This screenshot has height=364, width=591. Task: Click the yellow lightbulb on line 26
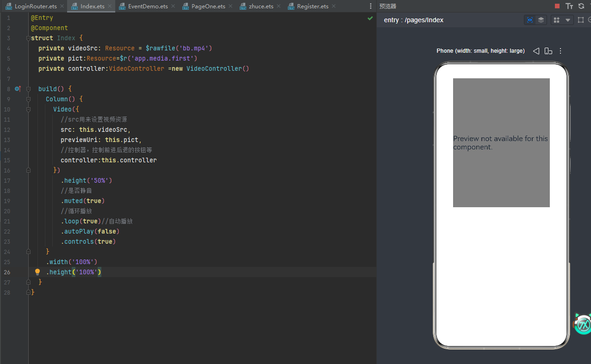point(38,272)
